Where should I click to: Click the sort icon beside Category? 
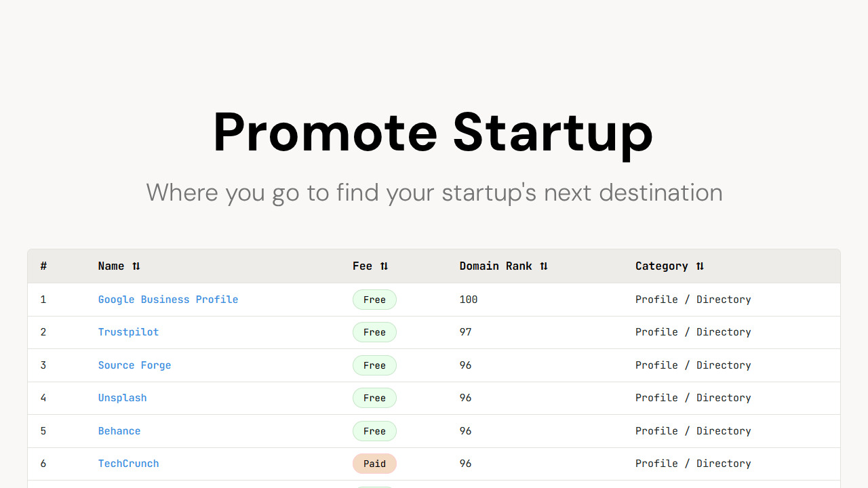(699, 266)
